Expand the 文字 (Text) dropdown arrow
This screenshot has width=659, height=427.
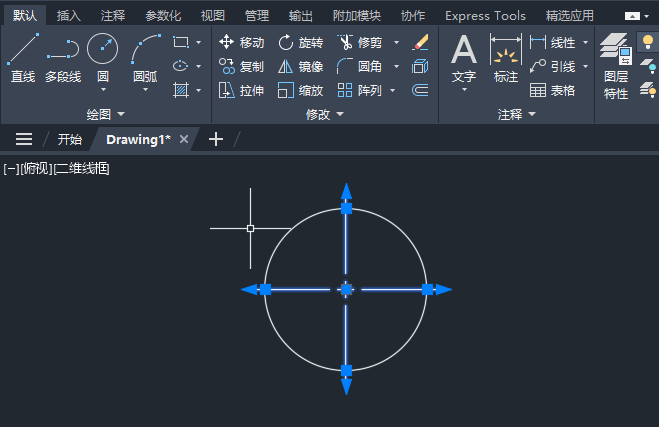464,90
